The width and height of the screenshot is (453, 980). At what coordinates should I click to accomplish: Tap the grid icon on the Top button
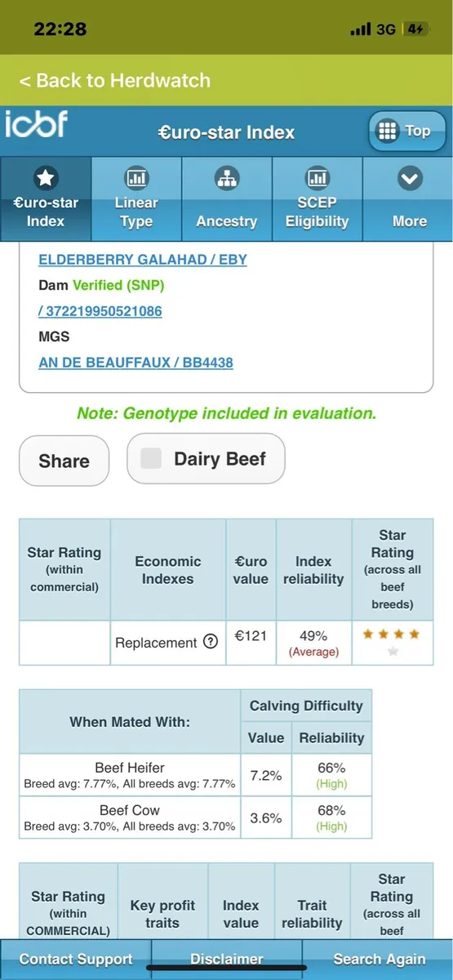click(388, 131)
